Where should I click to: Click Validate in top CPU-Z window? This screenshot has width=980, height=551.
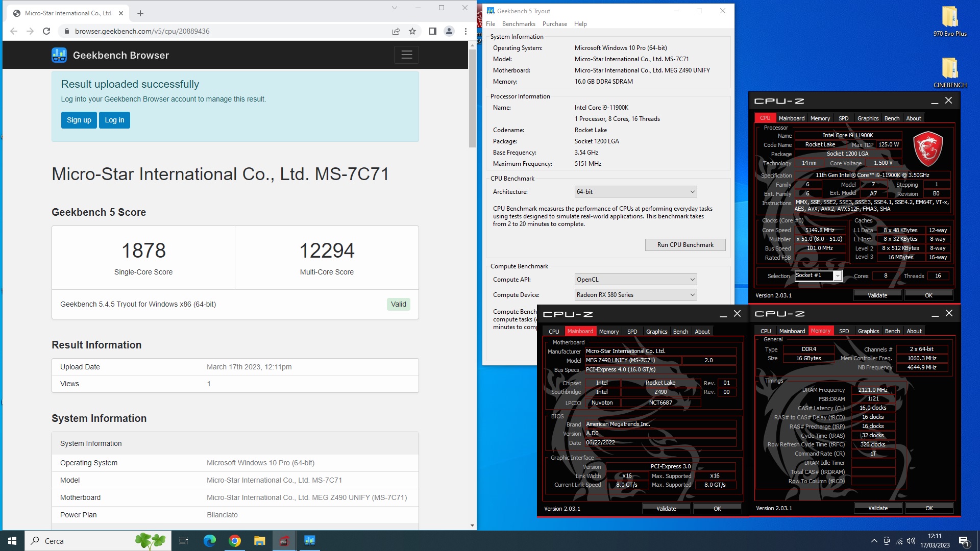[877, 295]
